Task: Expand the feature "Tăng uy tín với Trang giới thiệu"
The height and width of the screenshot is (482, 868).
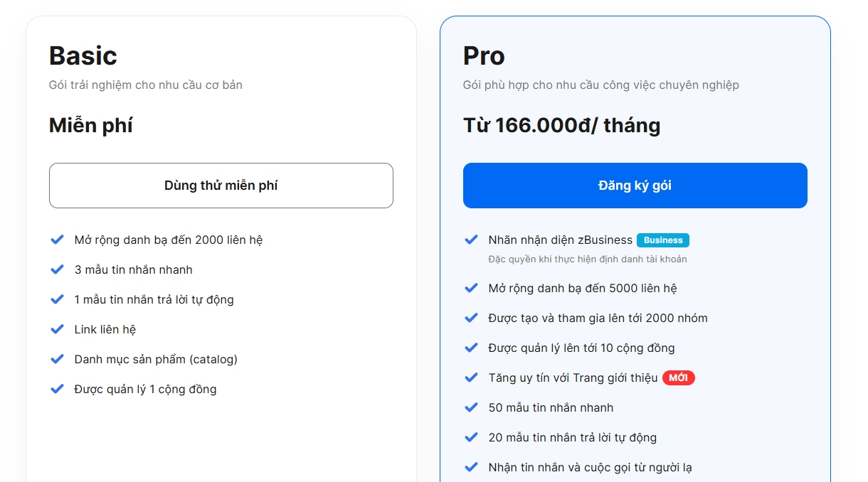Action: tap(578, 377)
